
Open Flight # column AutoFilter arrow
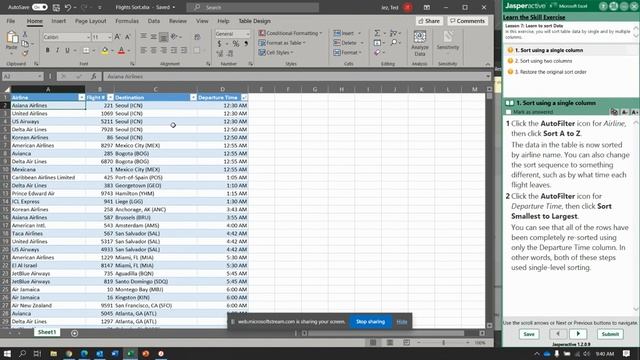tap(110, 98)
